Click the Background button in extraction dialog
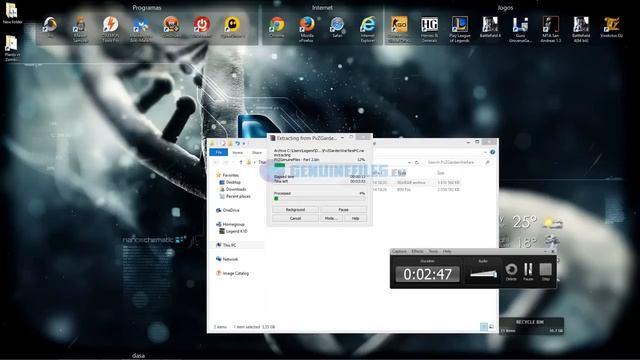Image resolution: width=640 pixels, height=360 pixels. click(295, 209)
